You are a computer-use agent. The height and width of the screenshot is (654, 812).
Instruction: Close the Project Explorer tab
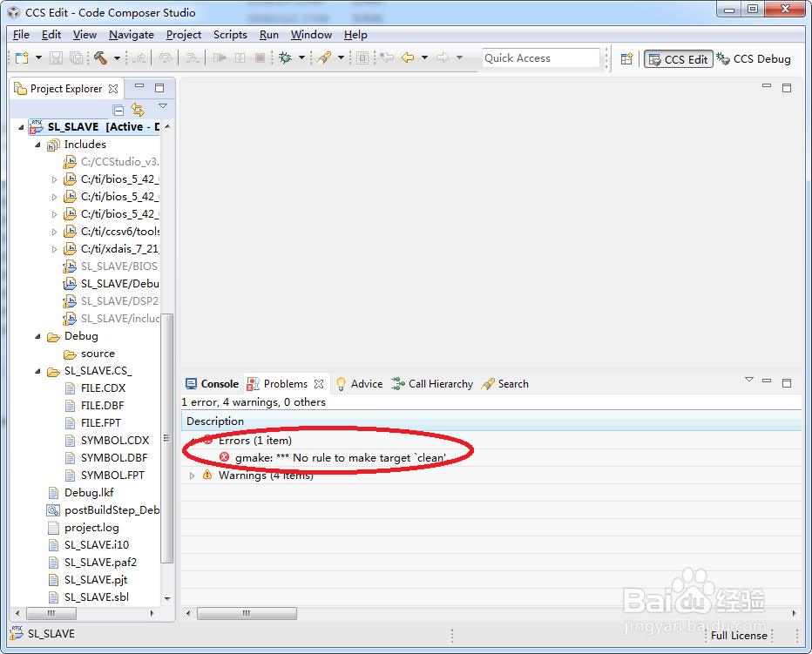click(x=113, y=89)
